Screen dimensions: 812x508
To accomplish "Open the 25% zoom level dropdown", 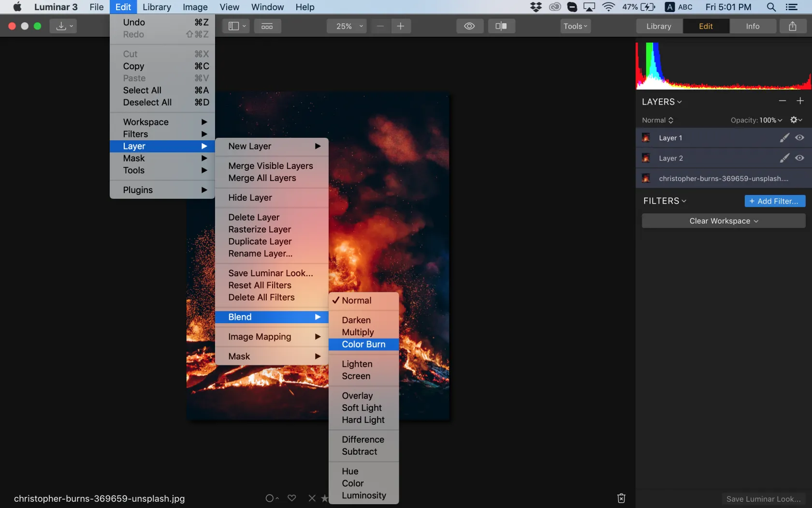I will 347,26.
